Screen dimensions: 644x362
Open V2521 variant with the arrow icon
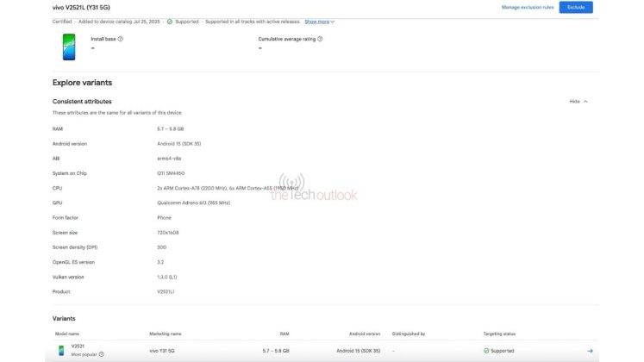pos(590,351)
